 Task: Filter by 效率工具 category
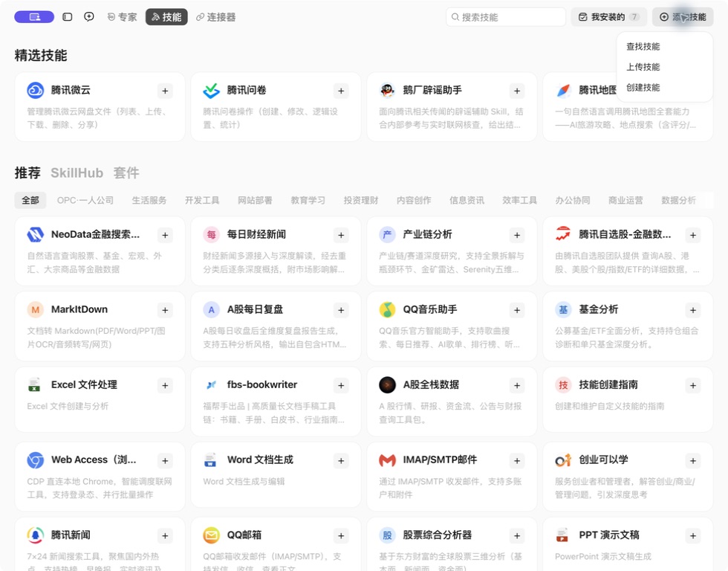(519, 200)
